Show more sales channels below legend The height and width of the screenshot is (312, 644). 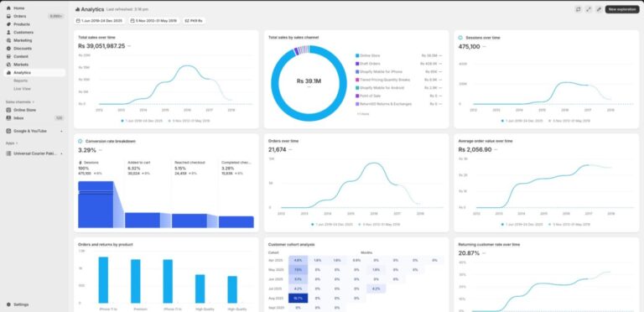(x=362, y=114)
